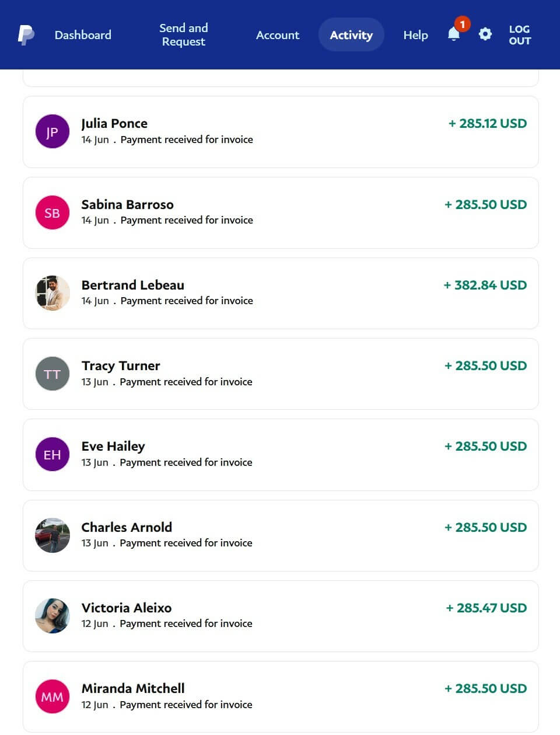
Task: Click Eve Hailey's EH avatar
Action: [52, 454]
